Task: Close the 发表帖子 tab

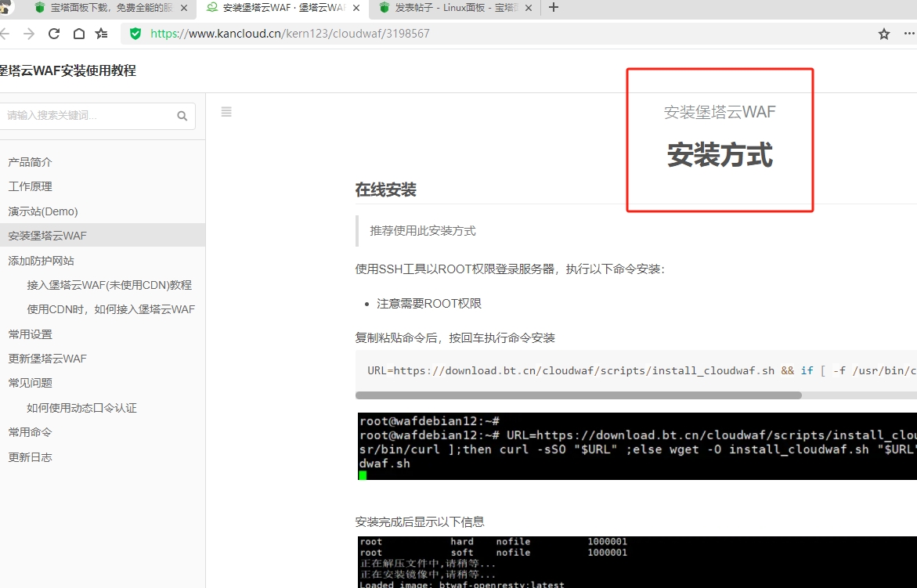Action: tap(529, 8)
